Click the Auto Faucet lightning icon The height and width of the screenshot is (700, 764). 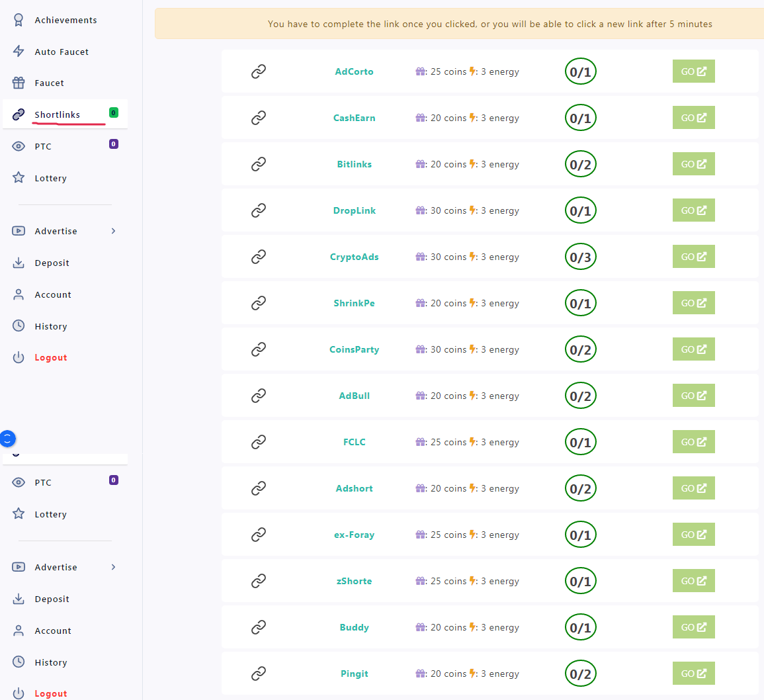[19, 51]
